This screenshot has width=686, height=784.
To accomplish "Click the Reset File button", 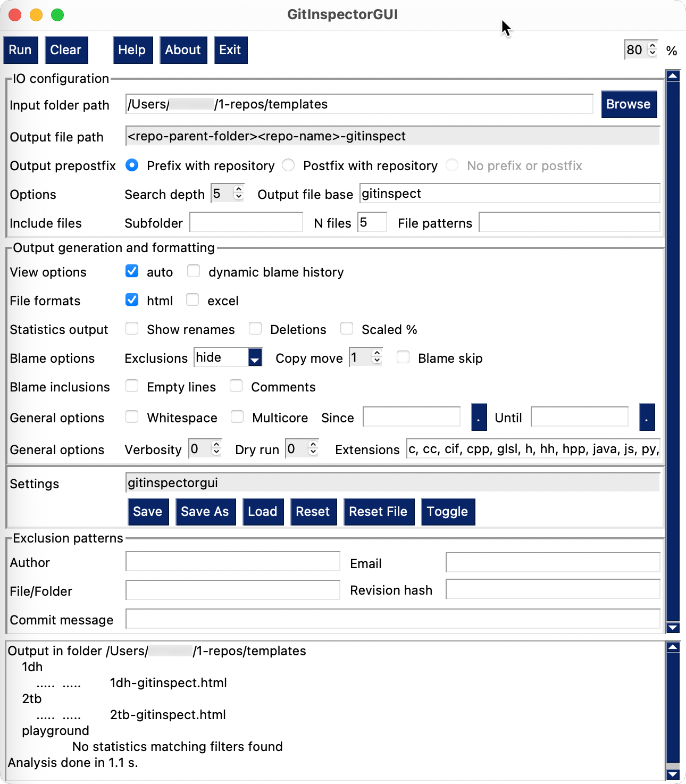I will tap(379, 512).
